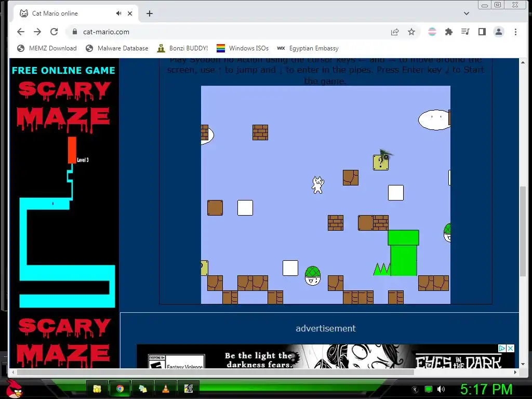
Task: Click the green pipe in the game
Action: [403, 253]
